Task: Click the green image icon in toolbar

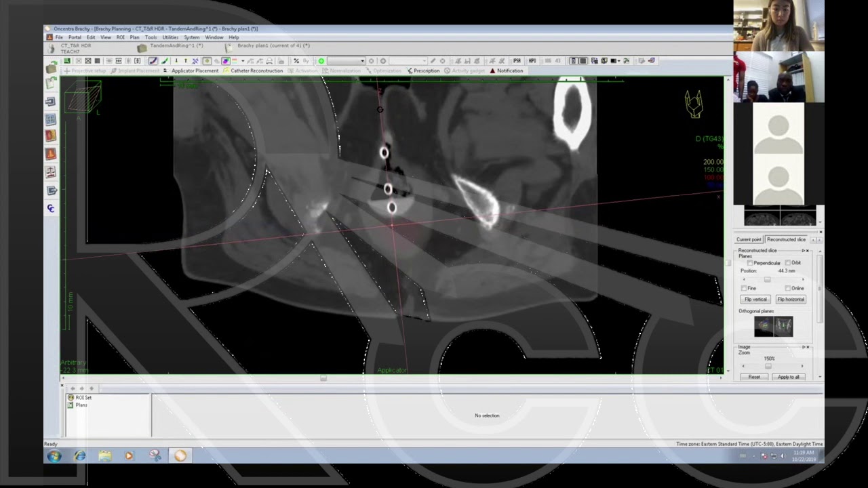Action: point(67,61)
